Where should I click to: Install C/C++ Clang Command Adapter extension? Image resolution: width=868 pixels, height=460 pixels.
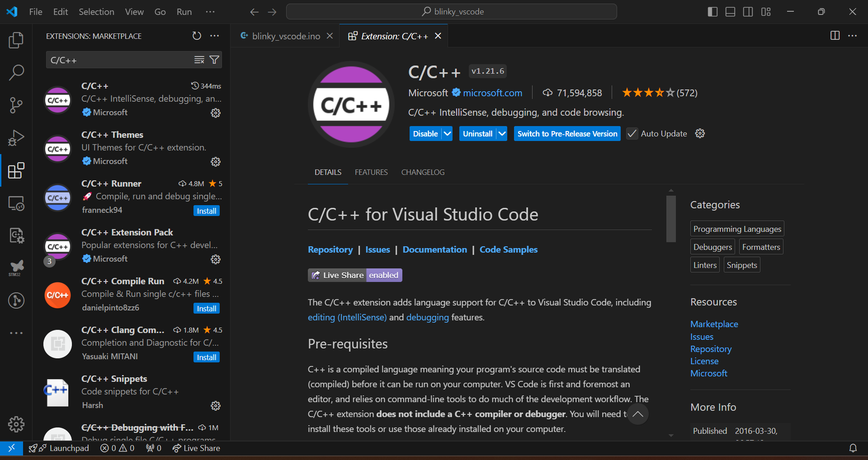[x=207, y=357]
